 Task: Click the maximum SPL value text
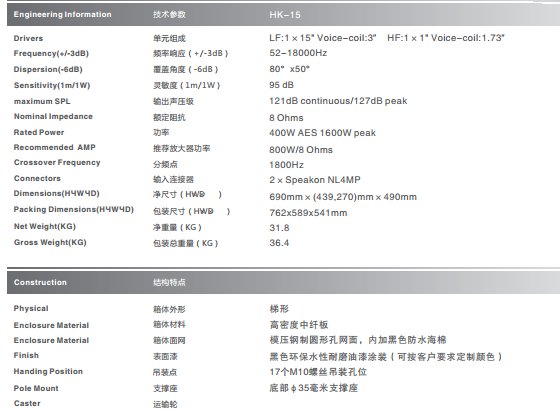(x=338, y=101)
